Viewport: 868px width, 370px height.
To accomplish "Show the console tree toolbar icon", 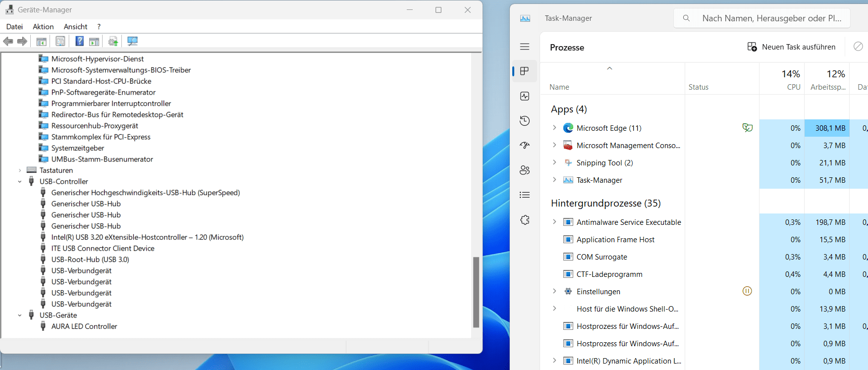I will tap(42, 42).
